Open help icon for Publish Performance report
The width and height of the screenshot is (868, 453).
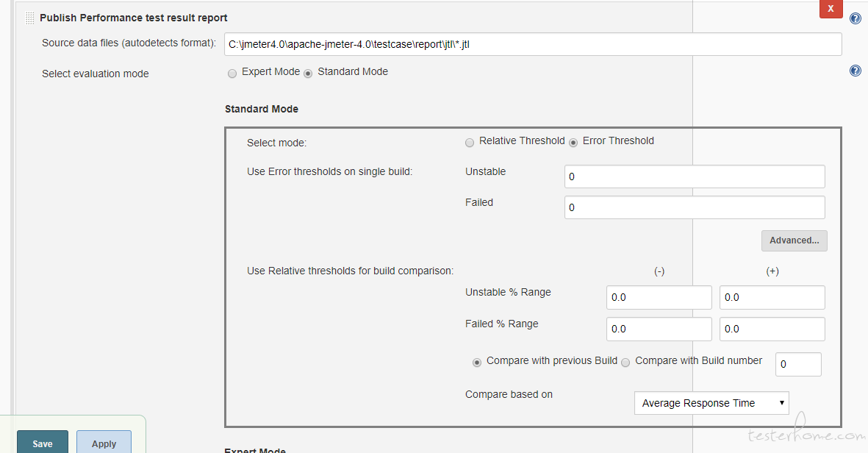(x=856, y=18)
